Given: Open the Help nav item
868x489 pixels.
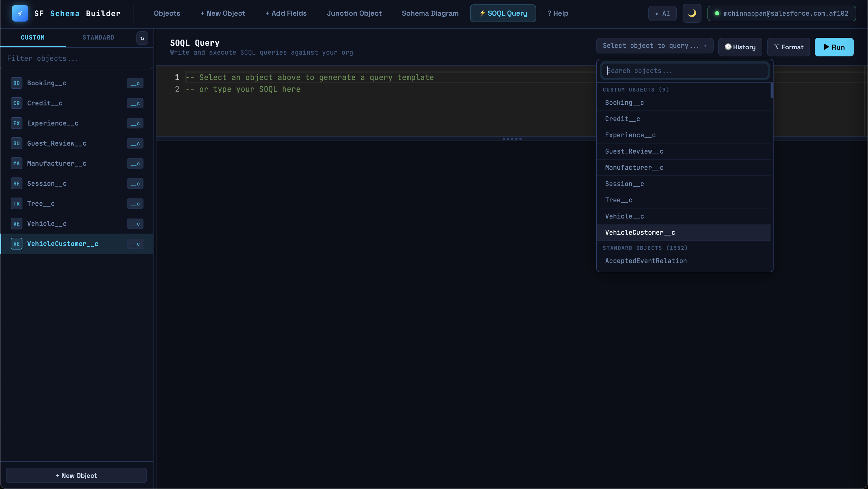Looking at the screenshot, I should [x=558, y=14].
